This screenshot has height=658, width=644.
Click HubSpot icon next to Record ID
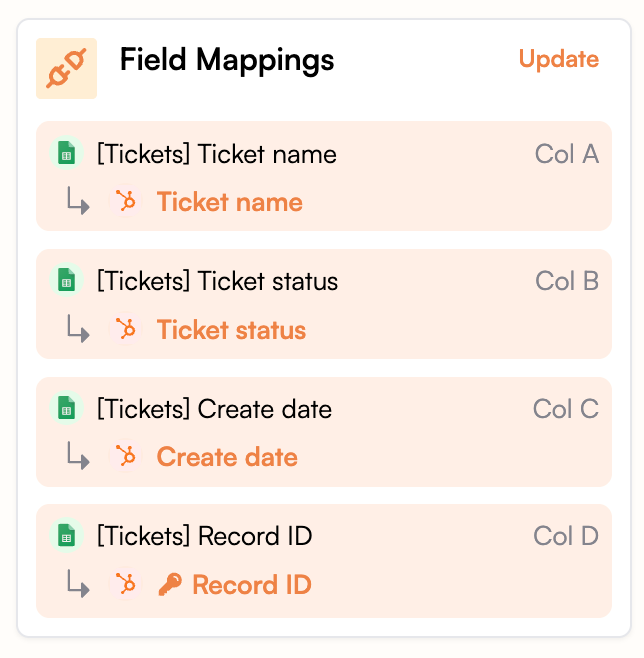(126, 584)
